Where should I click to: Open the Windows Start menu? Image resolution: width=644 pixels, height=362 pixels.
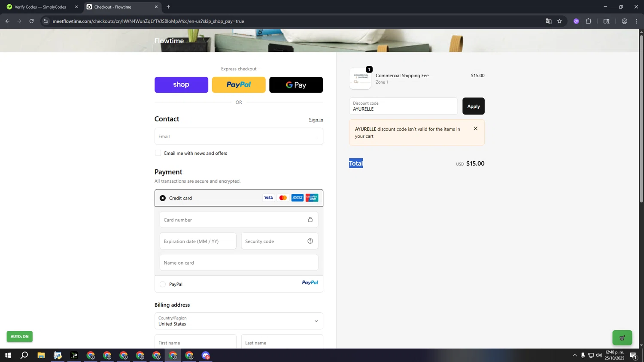pyautogui.click(x=8, y=356)
